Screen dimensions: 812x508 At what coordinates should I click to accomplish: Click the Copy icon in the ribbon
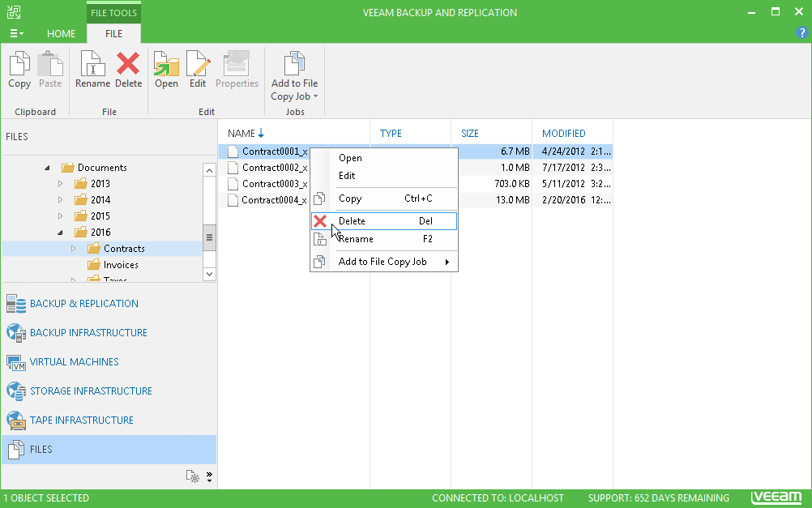pyautogui.click(x=19, y=63)
